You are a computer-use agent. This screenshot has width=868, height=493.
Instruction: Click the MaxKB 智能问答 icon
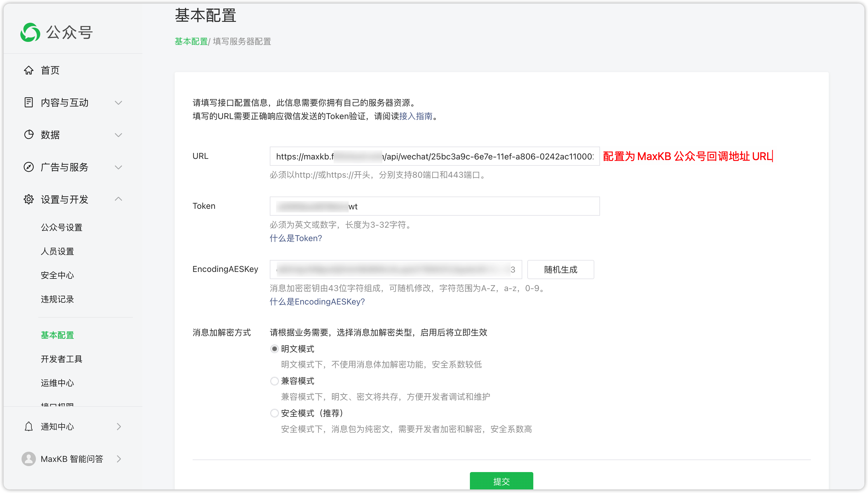tap(29, 458)
